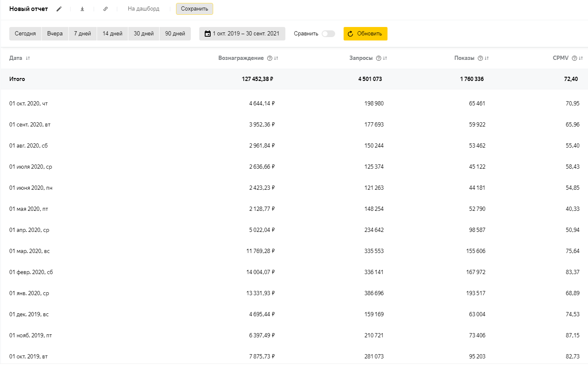Sort table by Дата column arrows
588x366 pixels.
[x=28, y=58]
